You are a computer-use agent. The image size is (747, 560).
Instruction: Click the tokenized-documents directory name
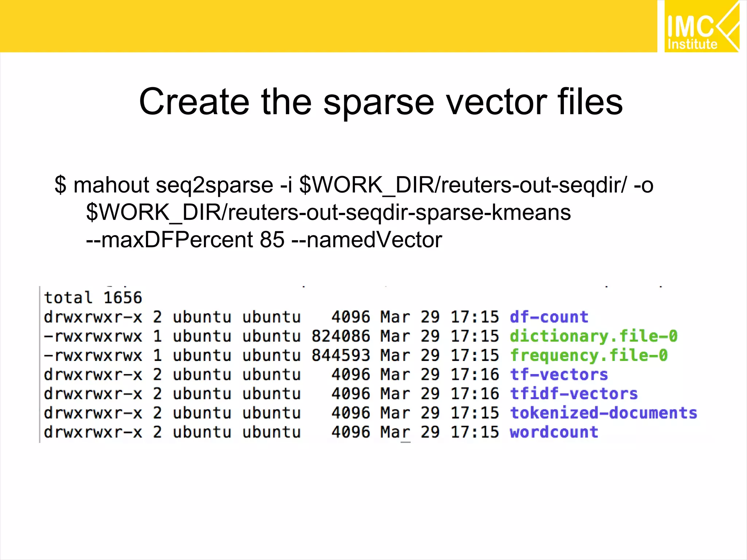(603, 413)
